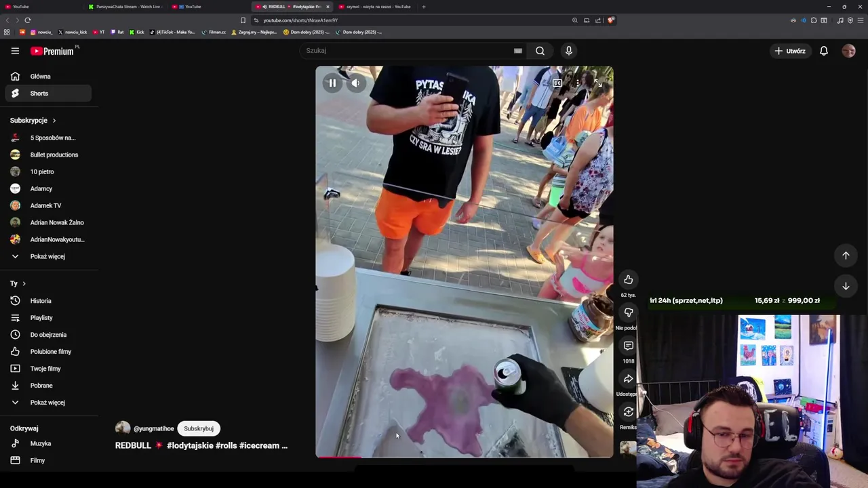Click the youtube.com/shorts address bar

[x=414, y=20]
